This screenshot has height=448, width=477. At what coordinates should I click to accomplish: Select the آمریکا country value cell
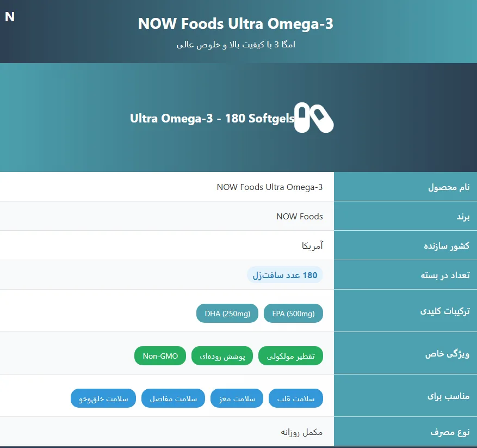[x=313, y=245]
